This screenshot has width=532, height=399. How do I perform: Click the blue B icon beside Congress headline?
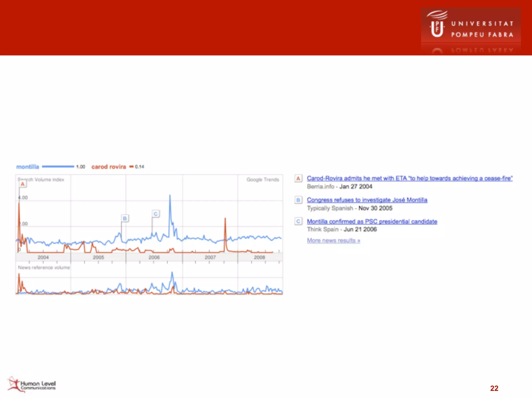point(298,200)
